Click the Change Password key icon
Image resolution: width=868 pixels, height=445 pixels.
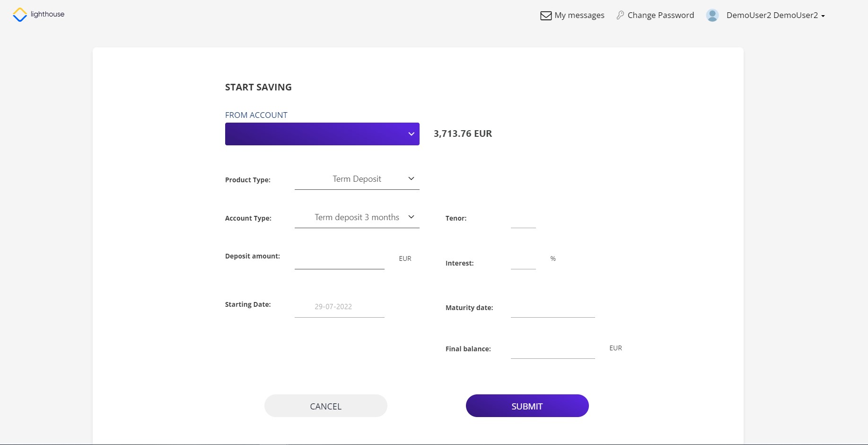(x=620, y=15)
